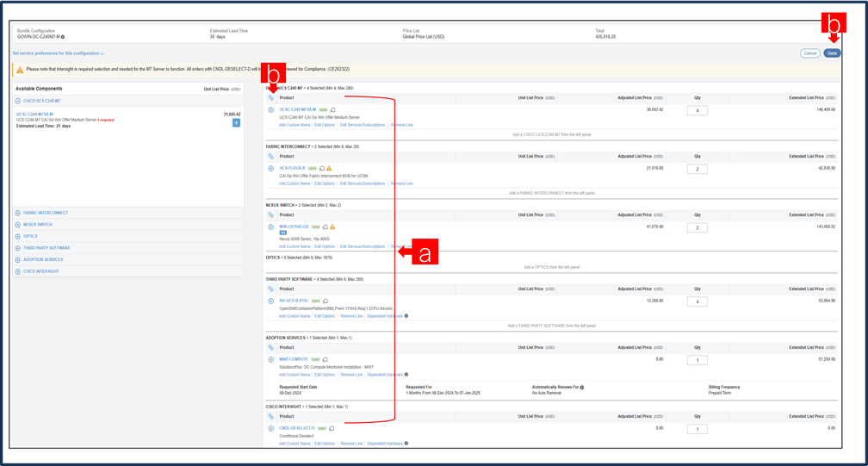Image resolution: width=868 pixels, height=466 pixels.
Task: Click the Qty field for UCS-FI-6536-X
Action: [697, 170]
